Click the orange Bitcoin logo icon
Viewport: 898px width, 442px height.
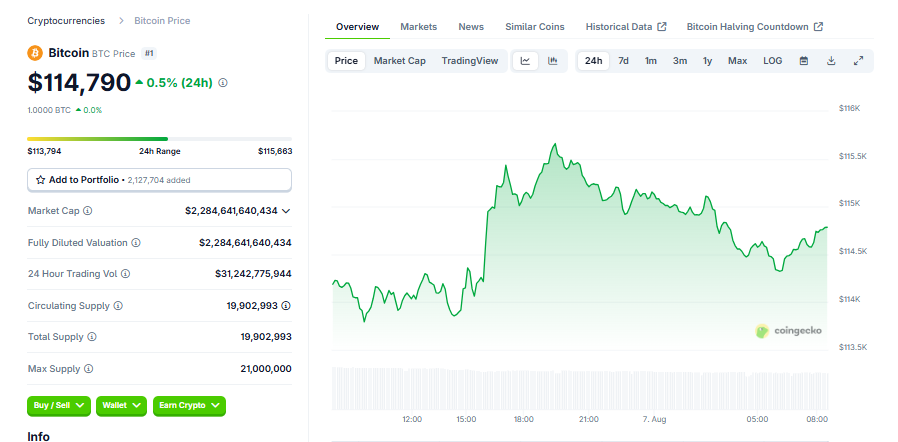35,53
